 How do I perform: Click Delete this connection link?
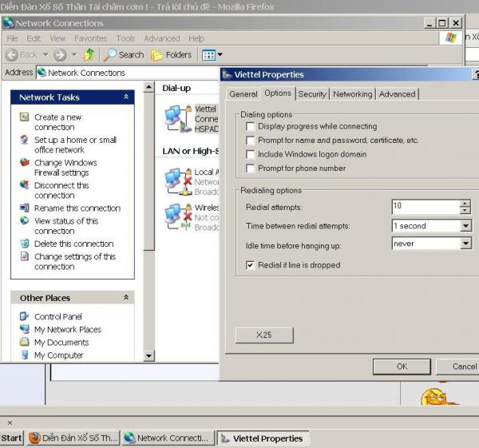pos(74,244)
